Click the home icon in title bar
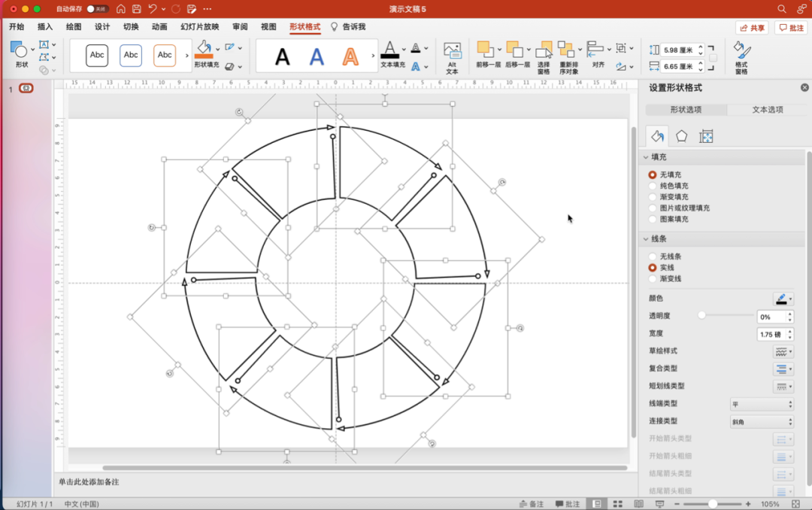The height and width of the screenshot is (510, 812). (120, 9)
